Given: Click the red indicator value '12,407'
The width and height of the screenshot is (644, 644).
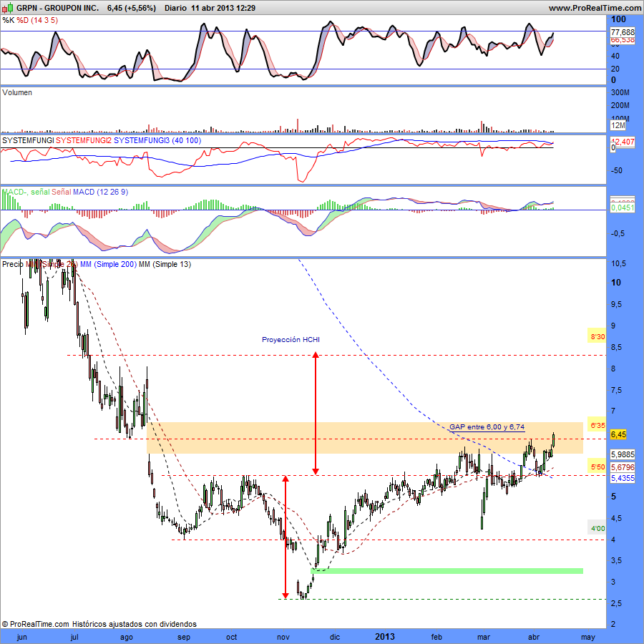Looking at the screenshot, I should [x=623, y=142].
